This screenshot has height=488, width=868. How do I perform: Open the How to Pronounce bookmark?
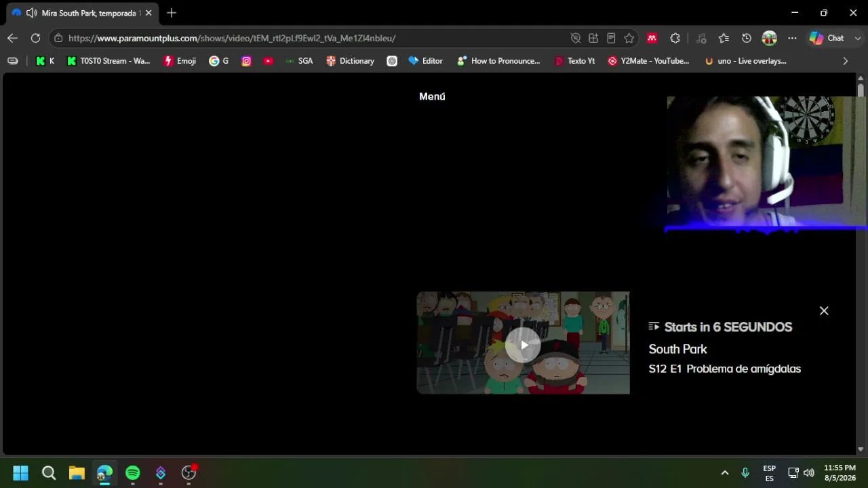pyautogui.click(x=498, y=61)
